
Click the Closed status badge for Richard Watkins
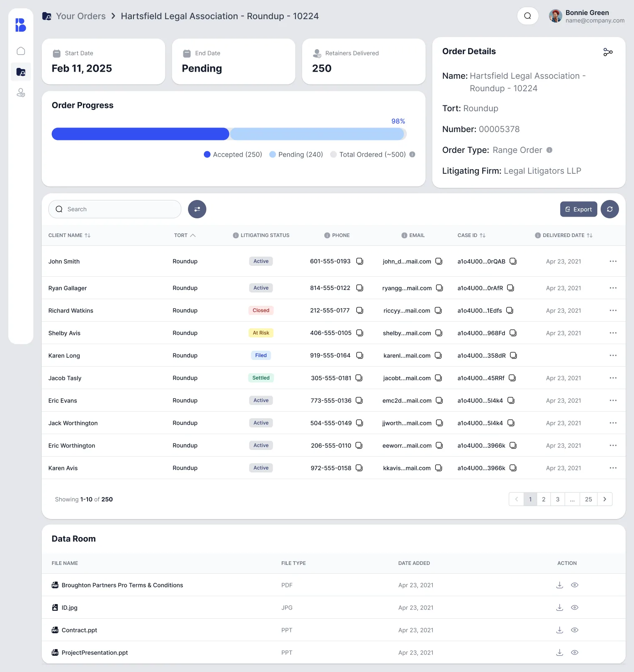click(x=261, y=310)
